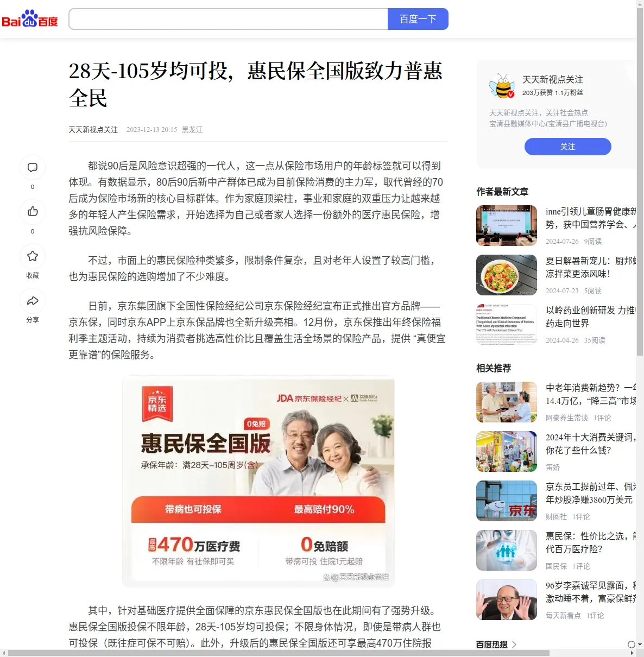
Task: Open the Baidu logo homepage link
Action: [x=30, y=19]
